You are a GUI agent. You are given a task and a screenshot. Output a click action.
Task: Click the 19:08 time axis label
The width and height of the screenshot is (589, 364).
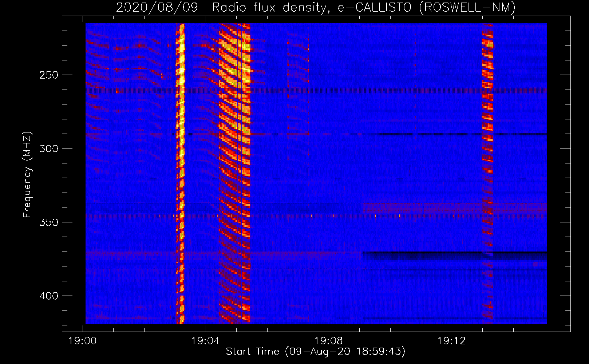329,341
